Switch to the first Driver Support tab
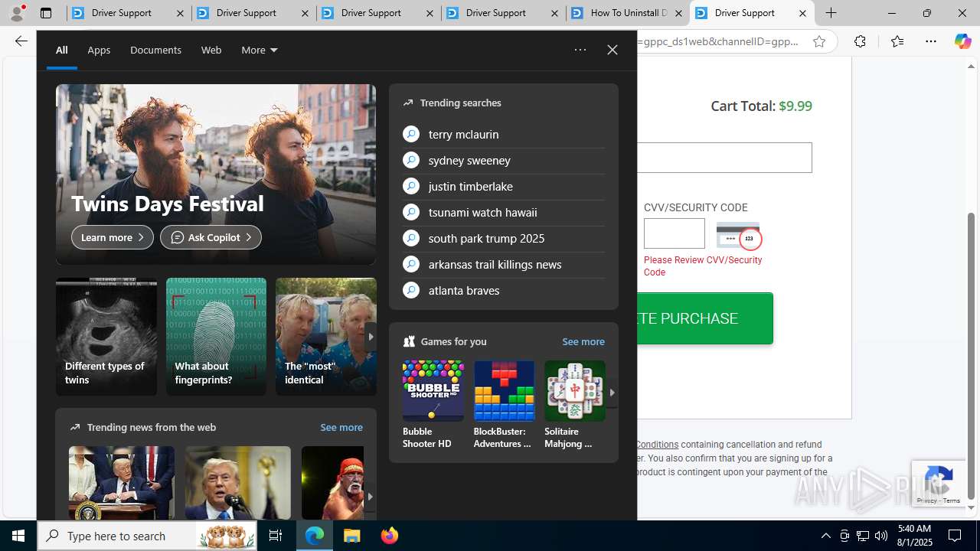 tap(129, 13)
